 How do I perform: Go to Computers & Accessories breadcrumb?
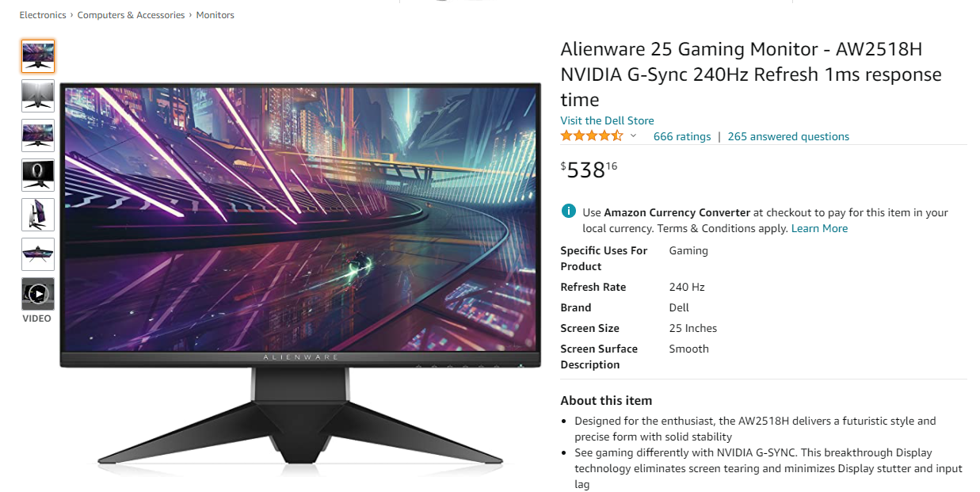coord(131,15)
